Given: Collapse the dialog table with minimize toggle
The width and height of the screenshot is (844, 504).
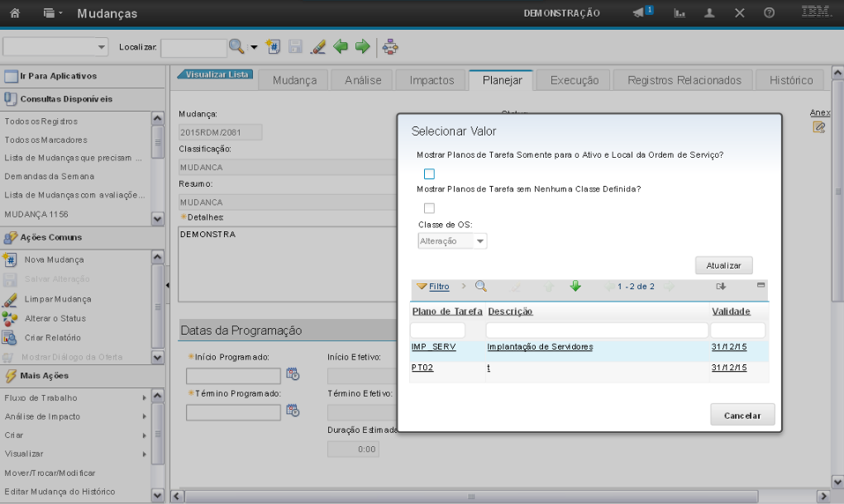Looking at the screenshot, I should [761, 285].
